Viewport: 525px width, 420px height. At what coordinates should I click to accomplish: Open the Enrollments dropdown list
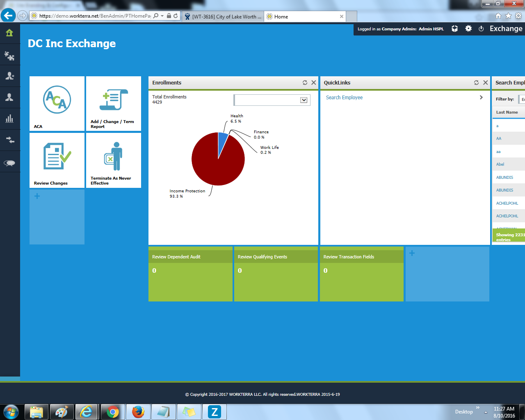(x=304, y=100)
